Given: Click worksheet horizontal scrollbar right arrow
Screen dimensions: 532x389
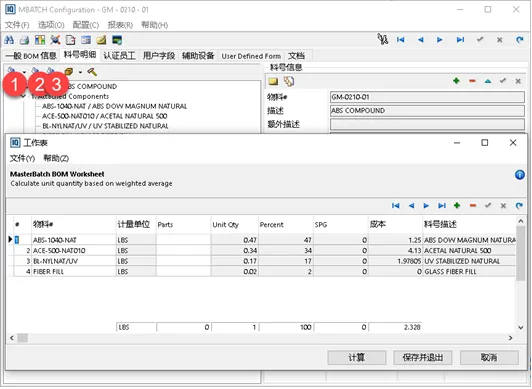Looking at the screenshot, I should [x=510, y=338].
